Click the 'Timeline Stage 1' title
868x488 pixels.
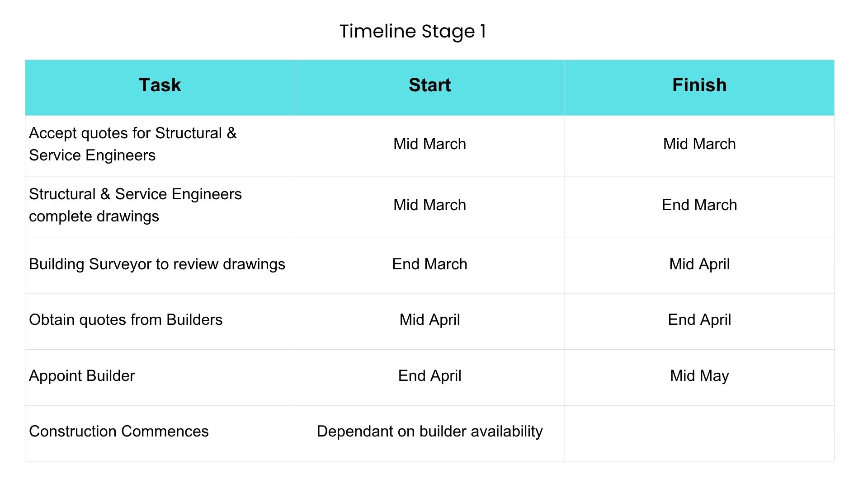tap(412, 31)
